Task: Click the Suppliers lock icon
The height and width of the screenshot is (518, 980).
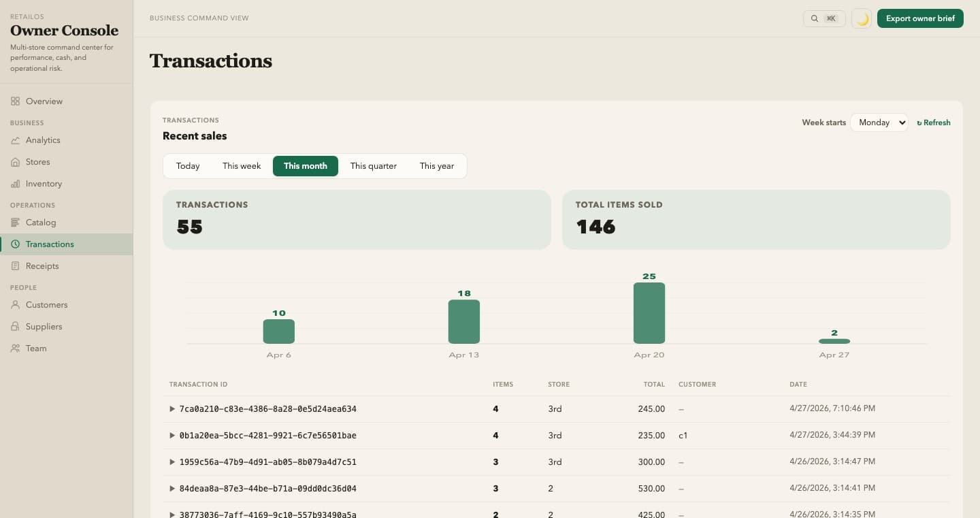Action: pos(15,327)
